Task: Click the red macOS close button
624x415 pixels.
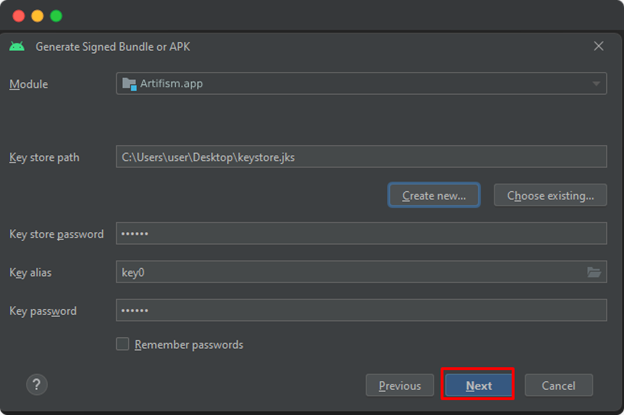Action: 19,16
